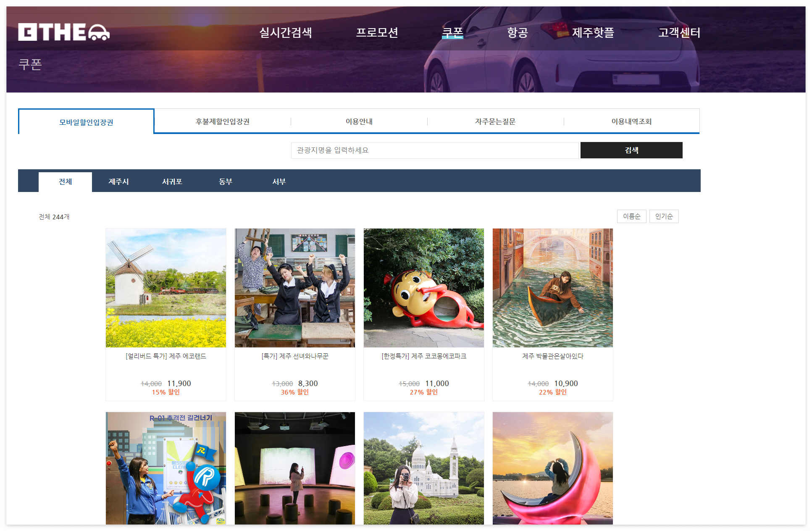The image size is (812, 531).
Task: Click the 관광지명 search input field
Action: [434, 150]
